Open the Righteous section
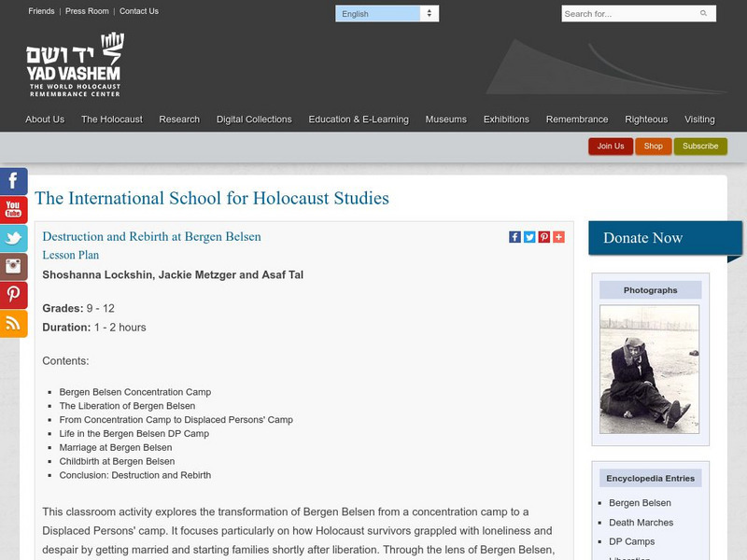Screen dimensions: 747x560 point(649,119)
